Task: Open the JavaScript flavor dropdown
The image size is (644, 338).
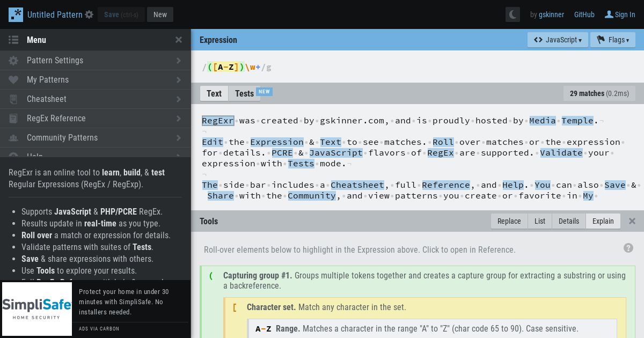Action: click(558, 40)
